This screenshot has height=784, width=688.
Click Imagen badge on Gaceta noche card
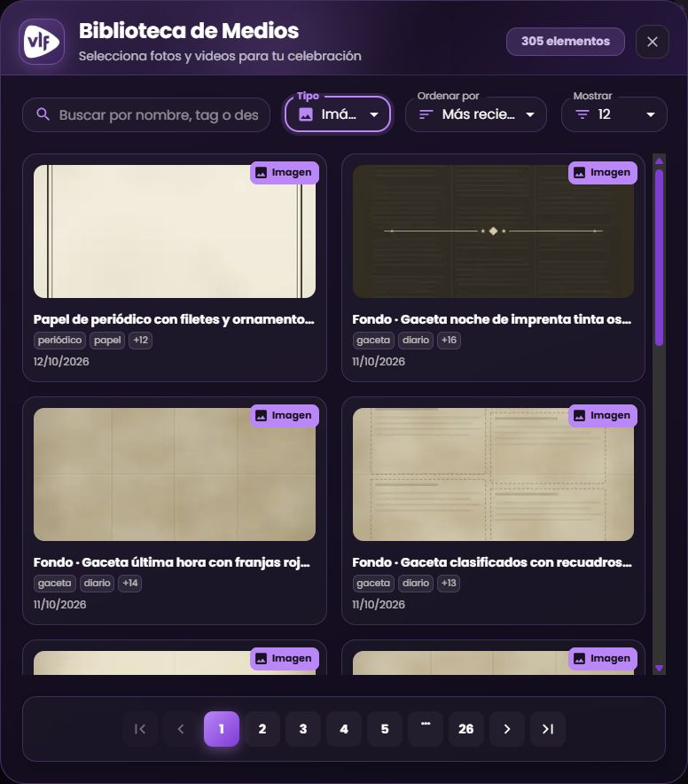coord(603,173)
